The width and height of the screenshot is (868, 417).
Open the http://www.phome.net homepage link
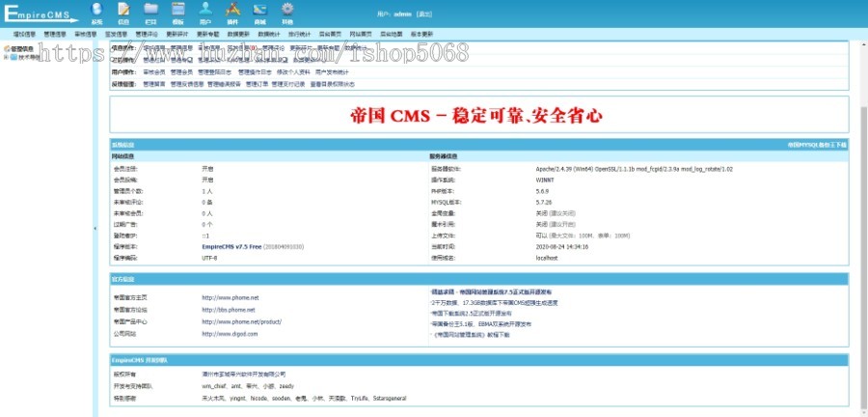[x=230, y=298]
